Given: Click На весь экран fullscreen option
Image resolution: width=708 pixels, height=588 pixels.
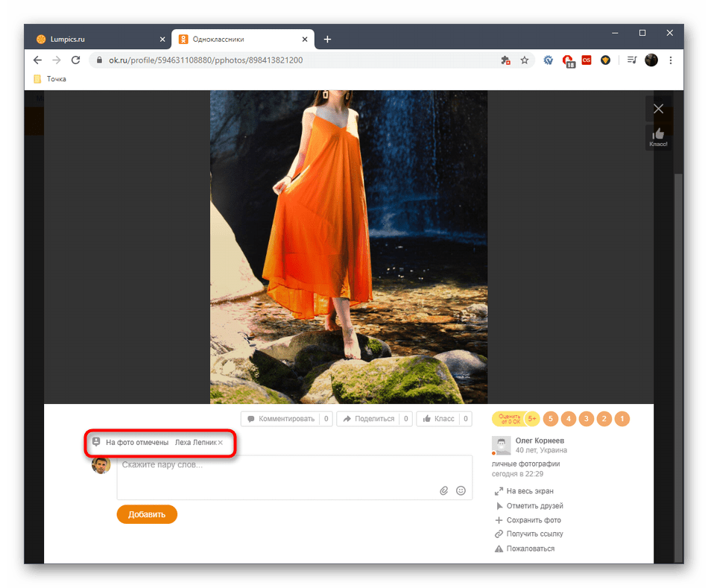Looking at the screenshot, I should coord(524,491).
